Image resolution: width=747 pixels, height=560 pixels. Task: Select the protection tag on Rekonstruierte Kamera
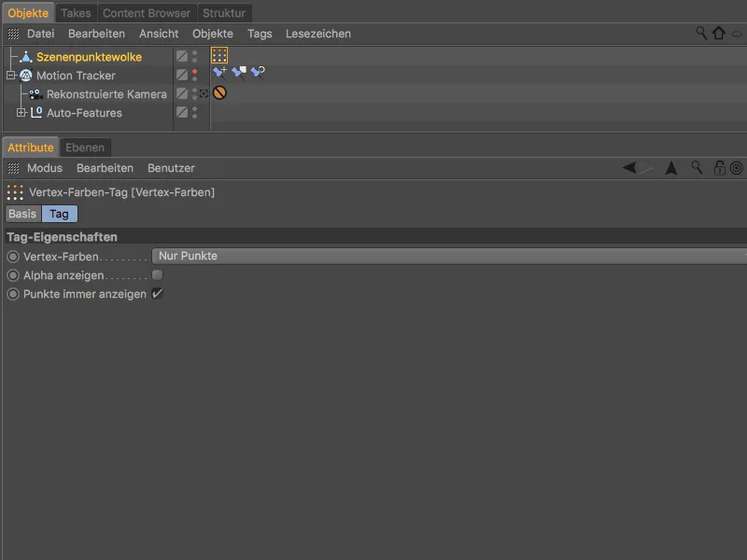coord(219,92)
